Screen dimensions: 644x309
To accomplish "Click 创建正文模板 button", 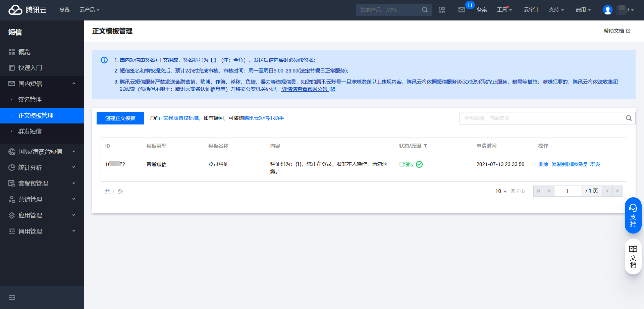I will tap(120, 118).
